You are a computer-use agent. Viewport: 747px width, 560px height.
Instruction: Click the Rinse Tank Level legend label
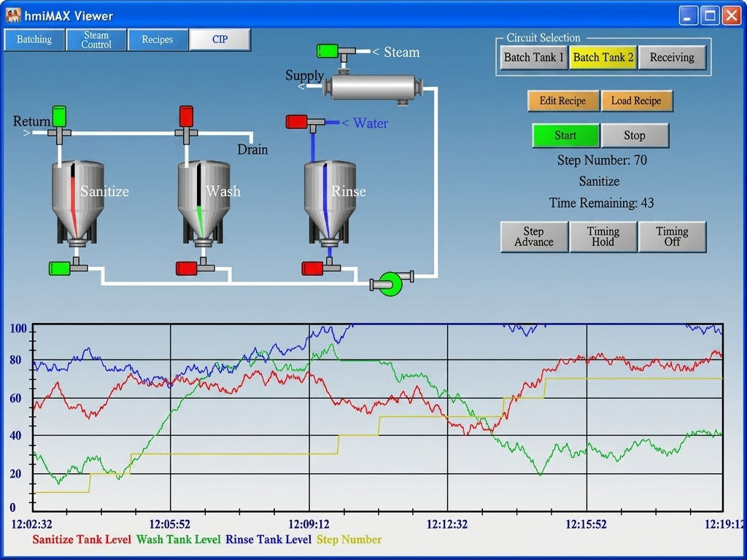click(x=268, y=540)
